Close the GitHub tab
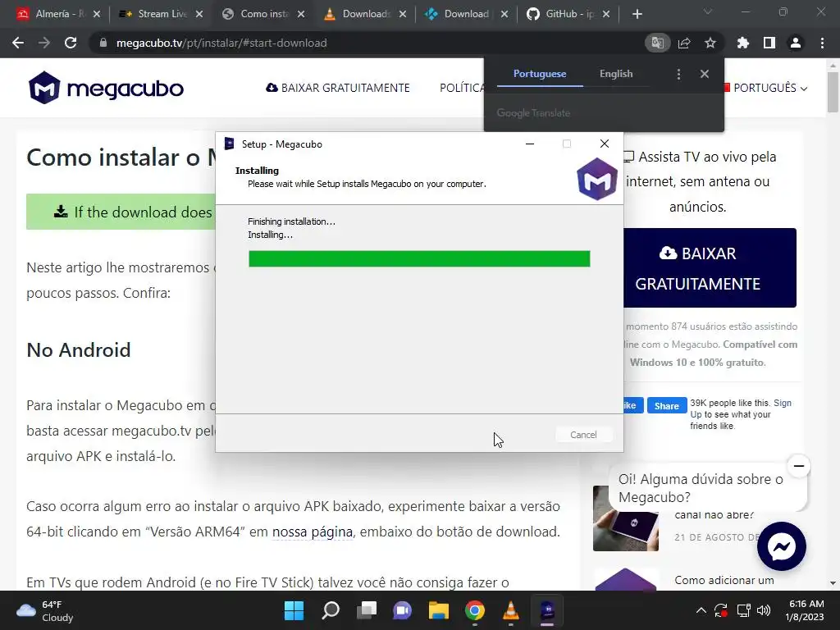 (x=606, y=14)
